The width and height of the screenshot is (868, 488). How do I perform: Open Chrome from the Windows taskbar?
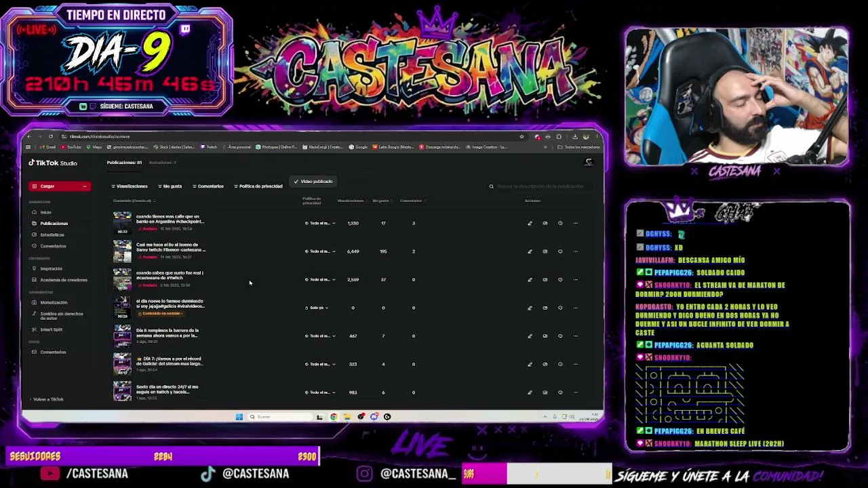point(334,417)
